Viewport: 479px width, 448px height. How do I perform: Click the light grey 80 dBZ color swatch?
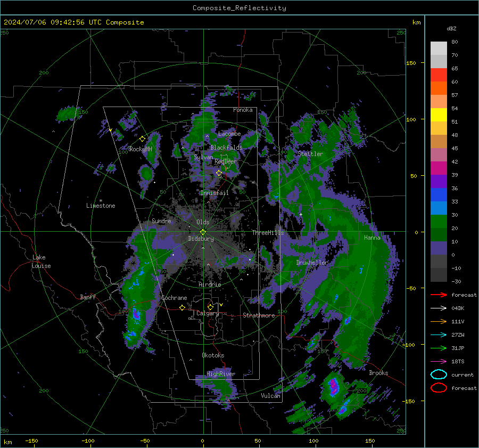tap(439, 48)
